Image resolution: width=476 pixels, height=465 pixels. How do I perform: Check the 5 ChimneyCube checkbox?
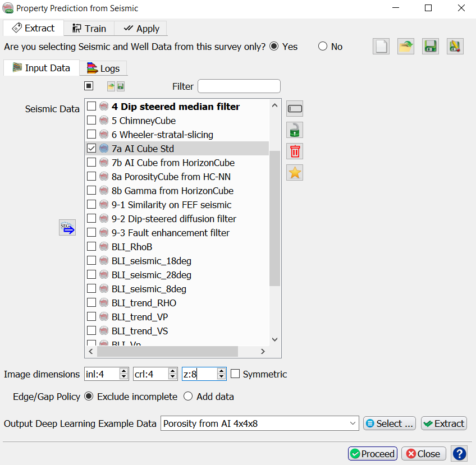[x=91, y=121]
